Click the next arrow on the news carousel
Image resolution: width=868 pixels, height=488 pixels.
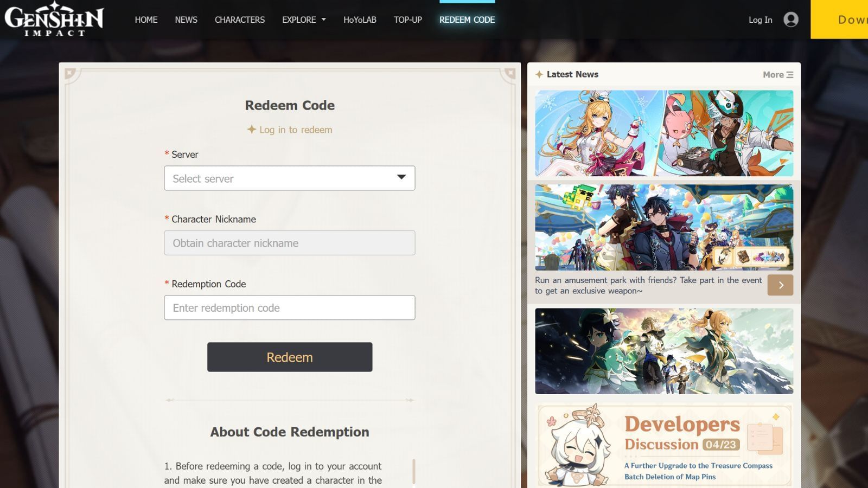780,285
